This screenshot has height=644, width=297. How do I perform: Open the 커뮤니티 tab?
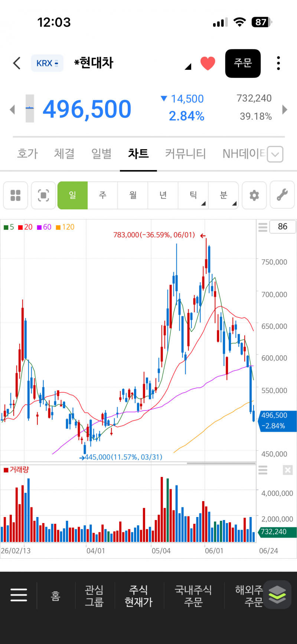pos(185,153)
